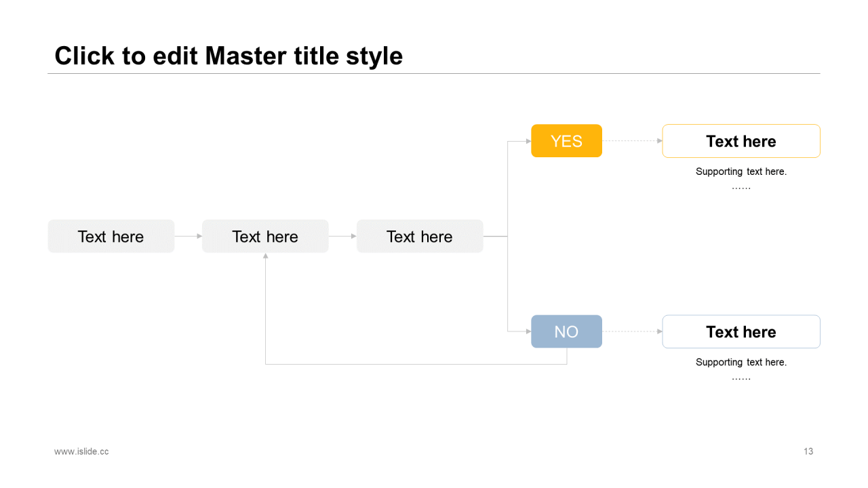Select arrow between second and third gray boxes
Image resolution: width=868 pixels, height=488 pixels.
pyautogui.click(x=342, y=236)
